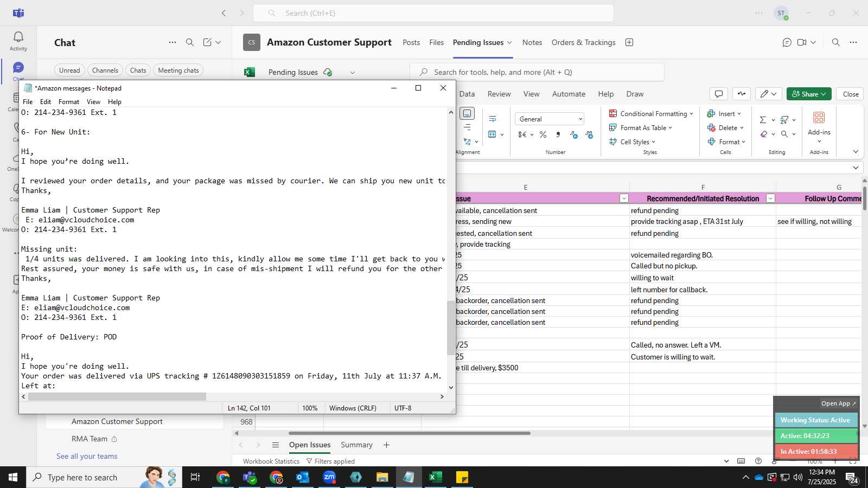Apply comma style in Number group
This screenshot has height=488, width=868.
558,134
